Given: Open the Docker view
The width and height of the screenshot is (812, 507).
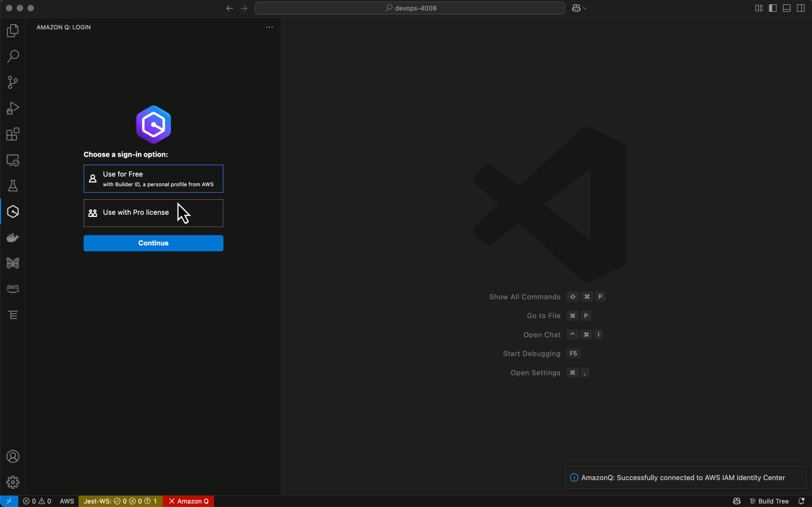Looking at the screenshot, I should (13, 237).
